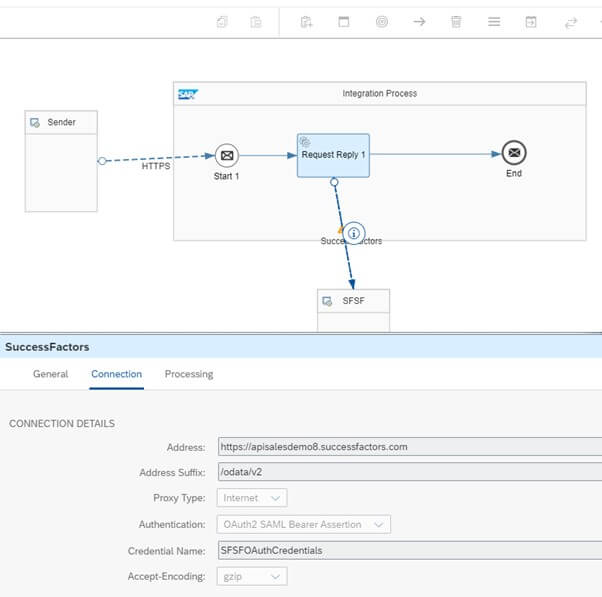
Task: Switch to the Connection tab
Action: click(116, 374)
